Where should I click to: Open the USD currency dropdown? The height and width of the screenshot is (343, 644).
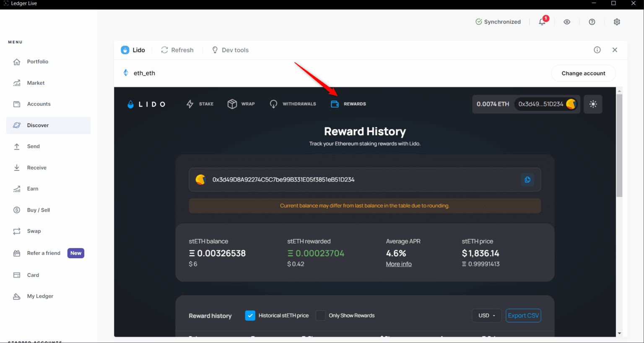pos(487,315)
